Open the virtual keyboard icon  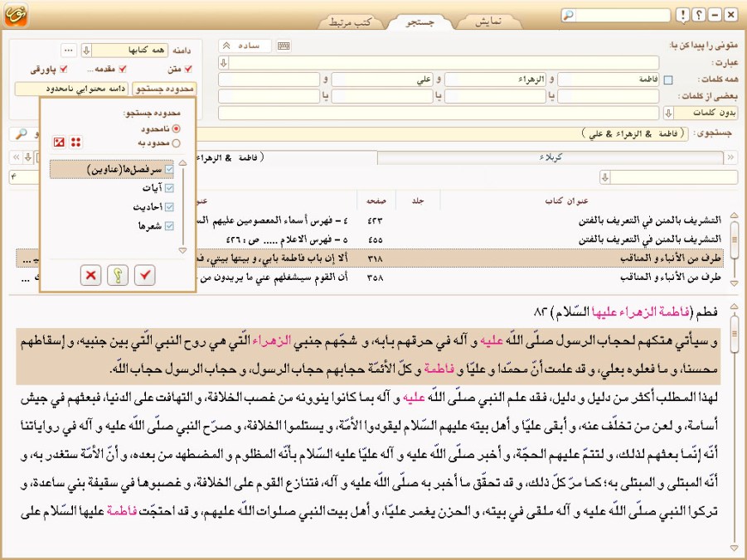coord(284,46)
